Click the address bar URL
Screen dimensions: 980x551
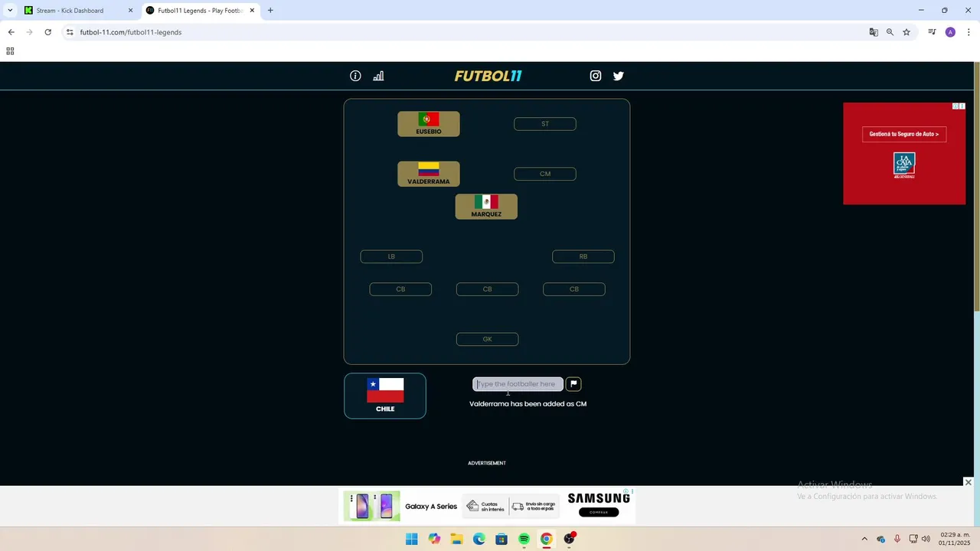(x=131, y=32)
